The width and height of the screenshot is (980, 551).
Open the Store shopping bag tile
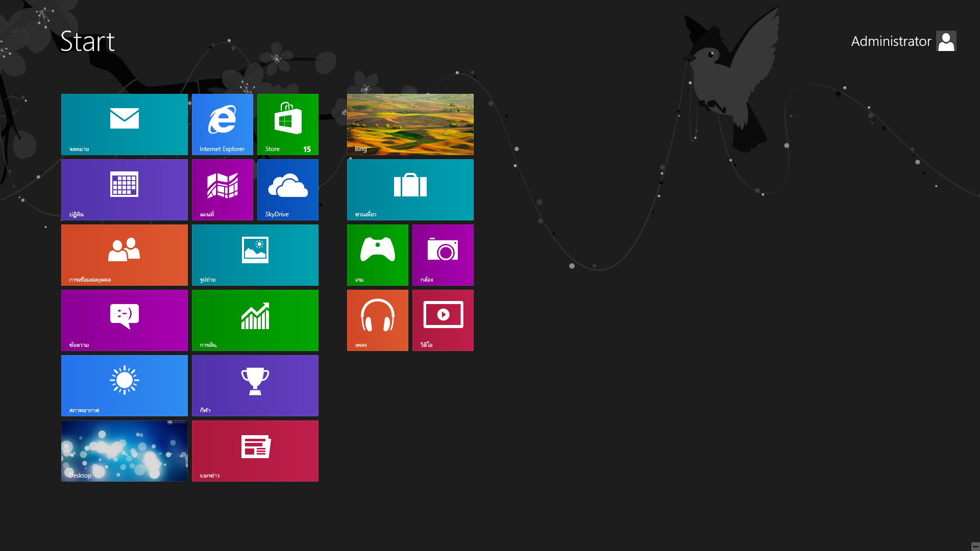[287, 124]
